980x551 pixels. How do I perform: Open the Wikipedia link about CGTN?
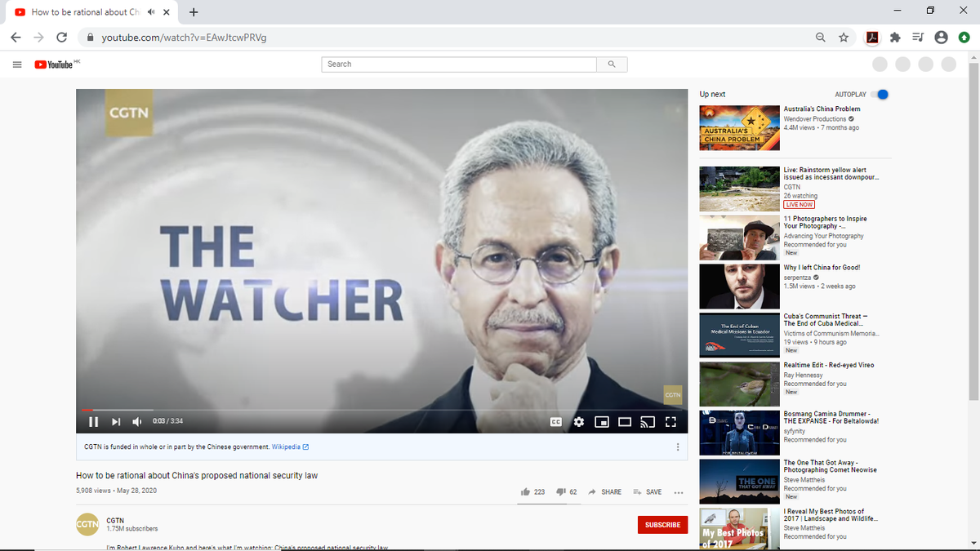click(290, 447)
